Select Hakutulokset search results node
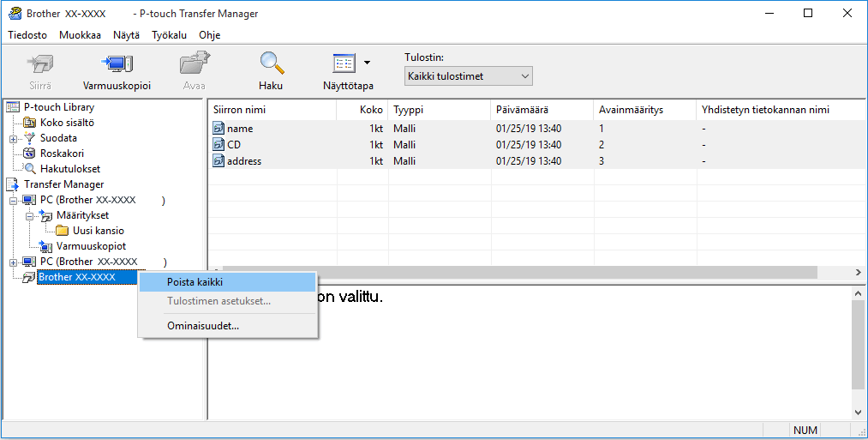 click(70, 169)
